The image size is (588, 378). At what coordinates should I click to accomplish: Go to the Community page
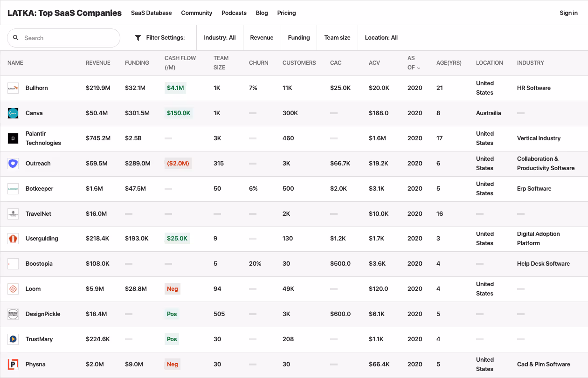coord(197,13)
